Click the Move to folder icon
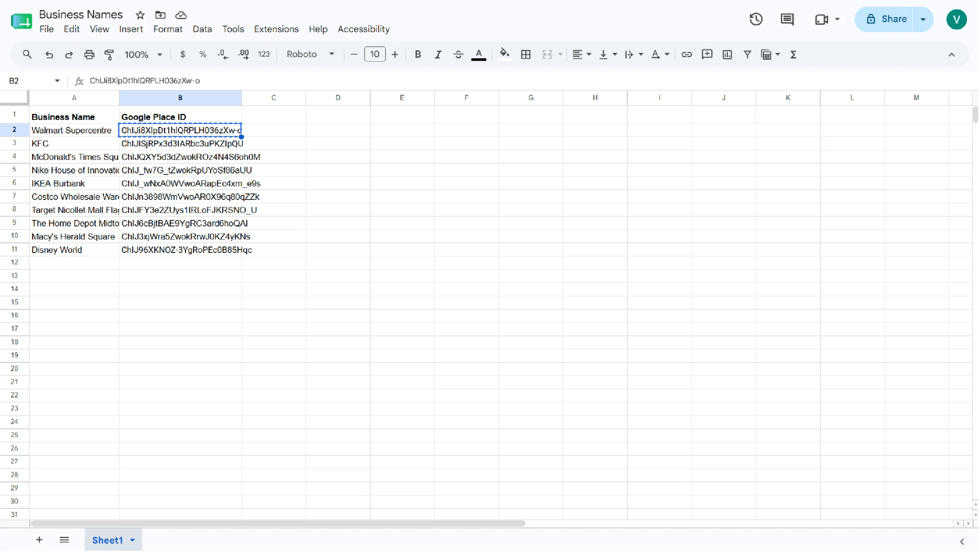This screenshot has height=554, width=980. [x=160, y=15]
